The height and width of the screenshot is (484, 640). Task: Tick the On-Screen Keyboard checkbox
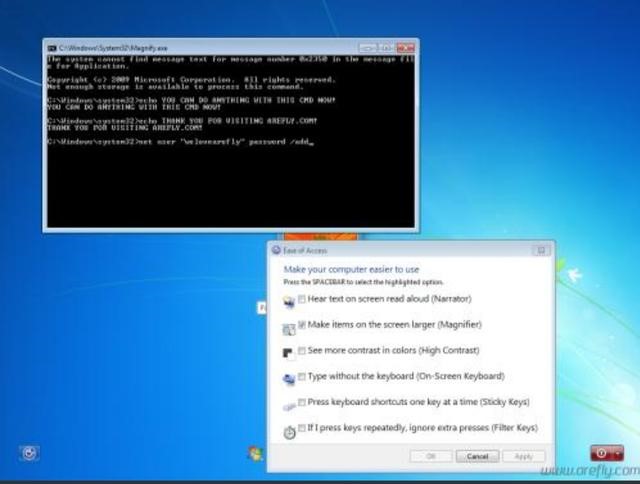point(302,377)
